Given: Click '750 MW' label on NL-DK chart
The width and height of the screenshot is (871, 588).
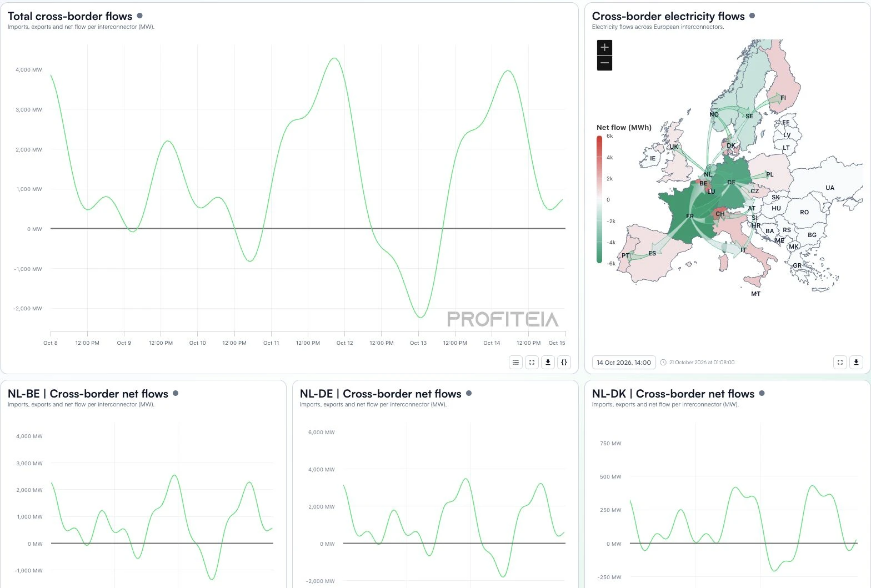Looking at the screenshot, I should (x=611, y=443).
